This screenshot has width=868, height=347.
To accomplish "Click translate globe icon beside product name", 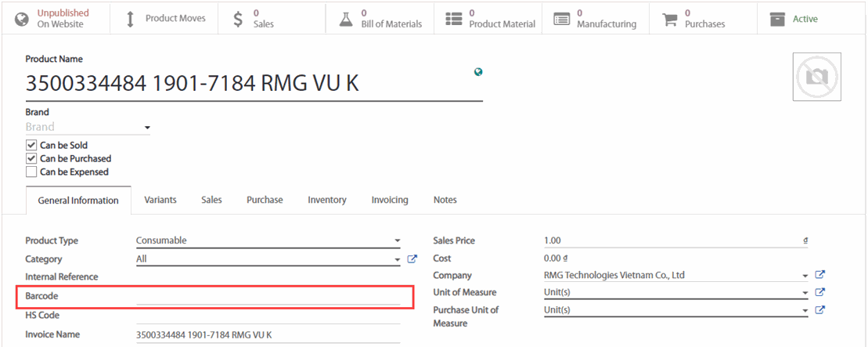I will [x=478, y=72].
